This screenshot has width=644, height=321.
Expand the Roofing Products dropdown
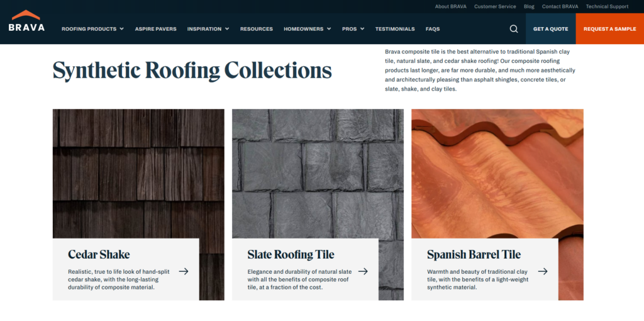click(93, 29)
